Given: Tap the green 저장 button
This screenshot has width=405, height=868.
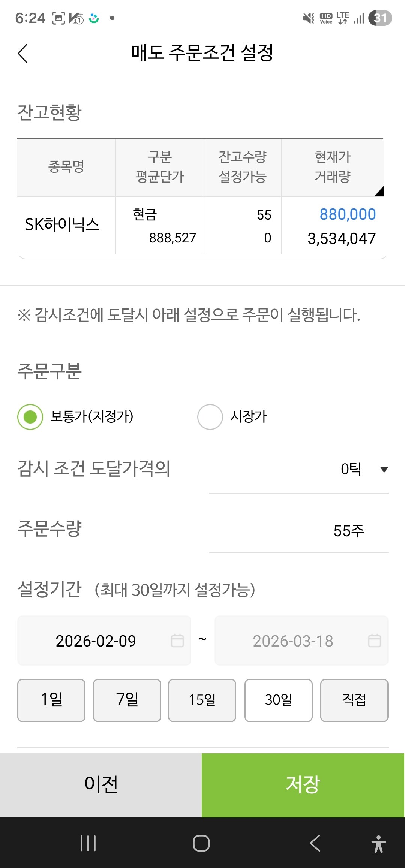Looking at the screenshot, I should (303, 785).
